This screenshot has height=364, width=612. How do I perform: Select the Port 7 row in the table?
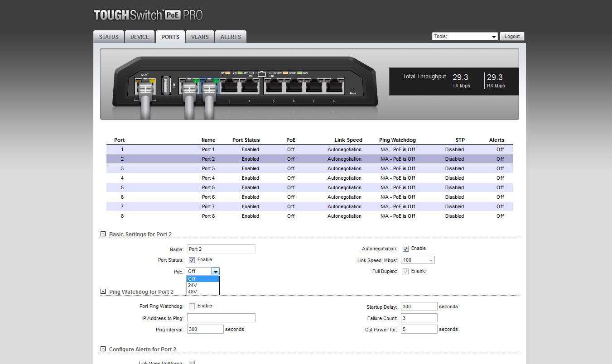click(309, 206)
